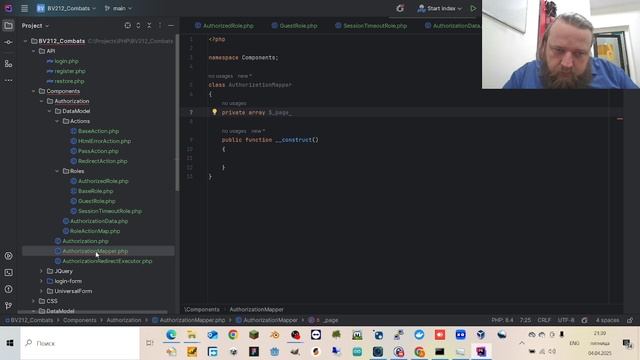Switch to the AuthorizedRole.php tab
Screen dimensions: 640x360
pos(224,26)
